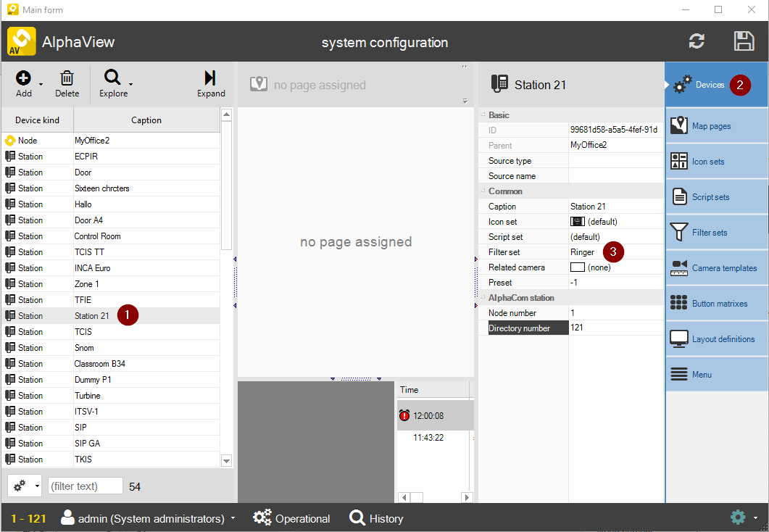Click the Related camera color box
The height and width of the screenshot is (532, 769).
click(577, 267)
